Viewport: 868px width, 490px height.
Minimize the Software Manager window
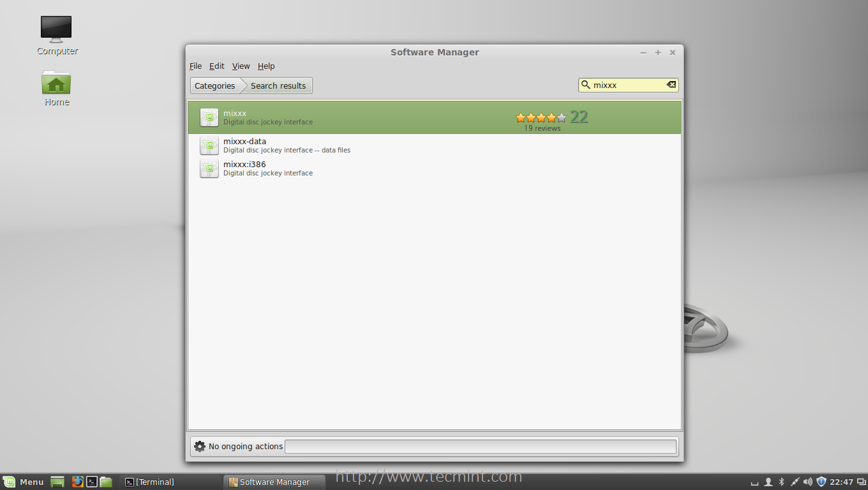click(643, 52)
